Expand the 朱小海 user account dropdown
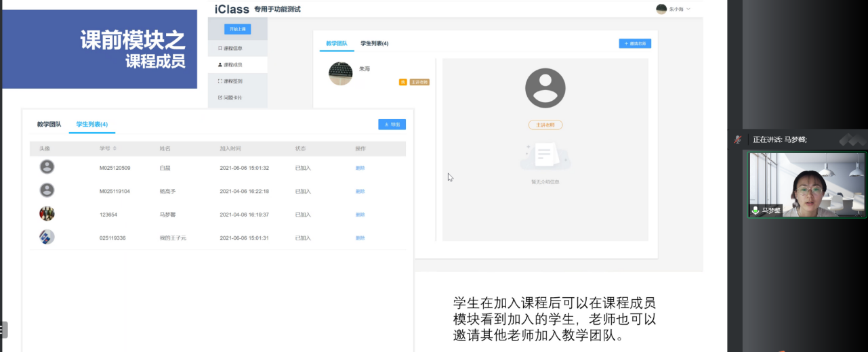Image resolution: width=868 pixels, height=352 pixels. coord(688,9)
